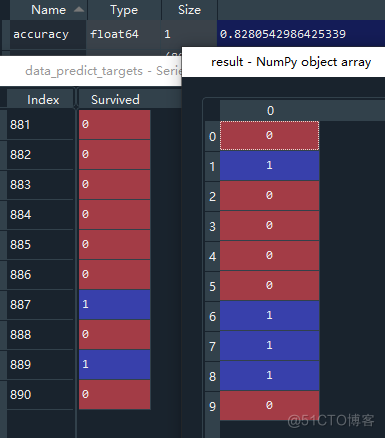Viewport: 385px width, 438px height.
Task: Select result array cell in row 4
Action: tap(269, 256)
